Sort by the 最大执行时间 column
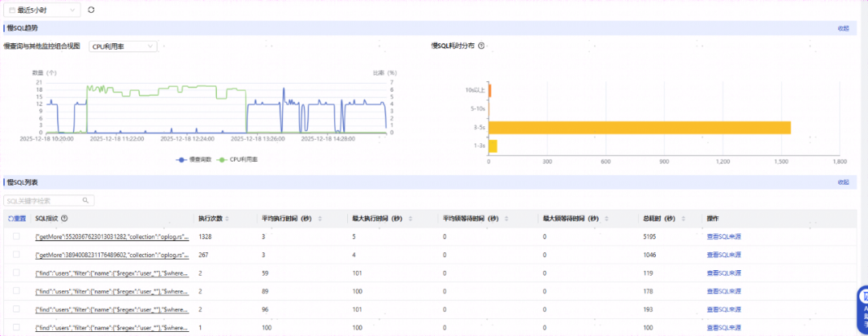The height and width of the screenshot is (336, 868). [x=410, y=219]
